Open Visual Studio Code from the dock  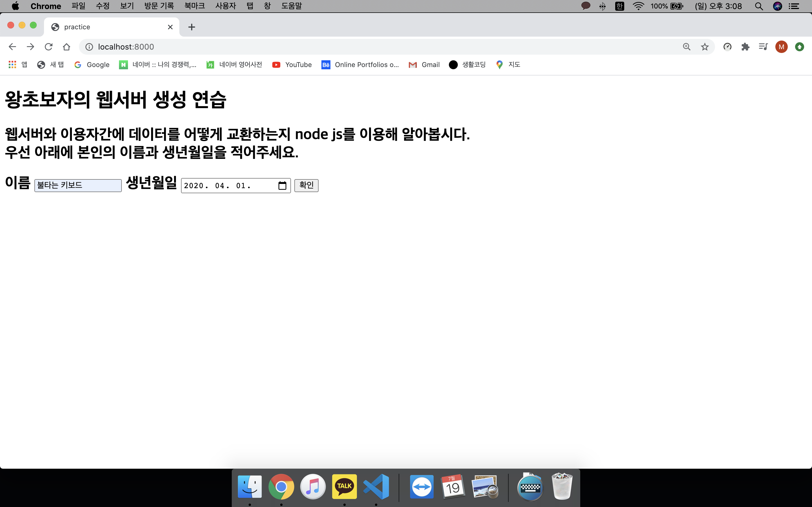click(x=376, y=486)
